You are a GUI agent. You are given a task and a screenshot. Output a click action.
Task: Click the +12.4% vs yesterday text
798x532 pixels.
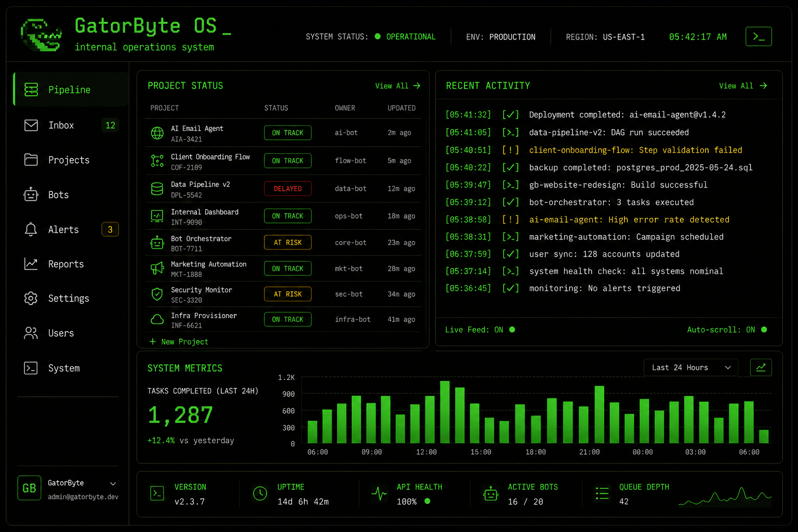(191, 441)
